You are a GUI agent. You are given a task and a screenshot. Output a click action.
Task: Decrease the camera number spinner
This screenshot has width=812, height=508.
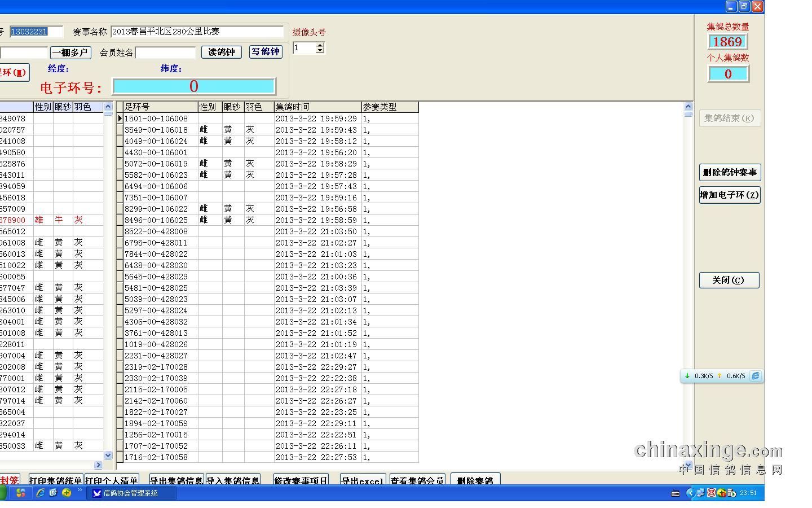(320, 51)
